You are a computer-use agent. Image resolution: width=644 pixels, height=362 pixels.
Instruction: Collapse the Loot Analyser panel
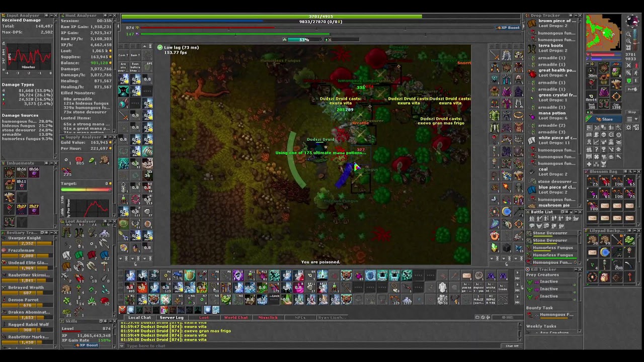point(110,222)
